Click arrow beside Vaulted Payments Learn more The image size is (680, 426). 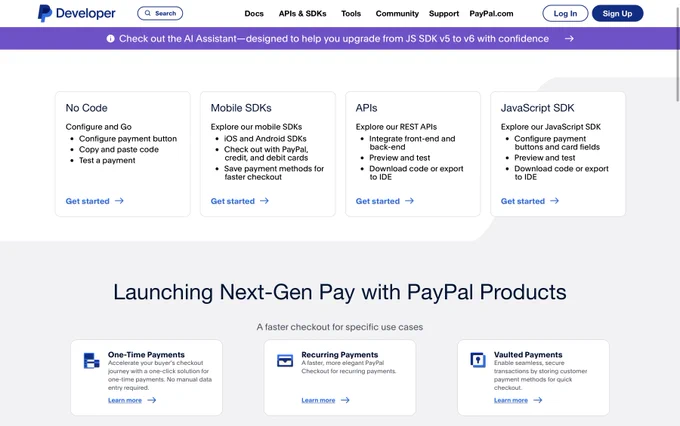point(538,400)
